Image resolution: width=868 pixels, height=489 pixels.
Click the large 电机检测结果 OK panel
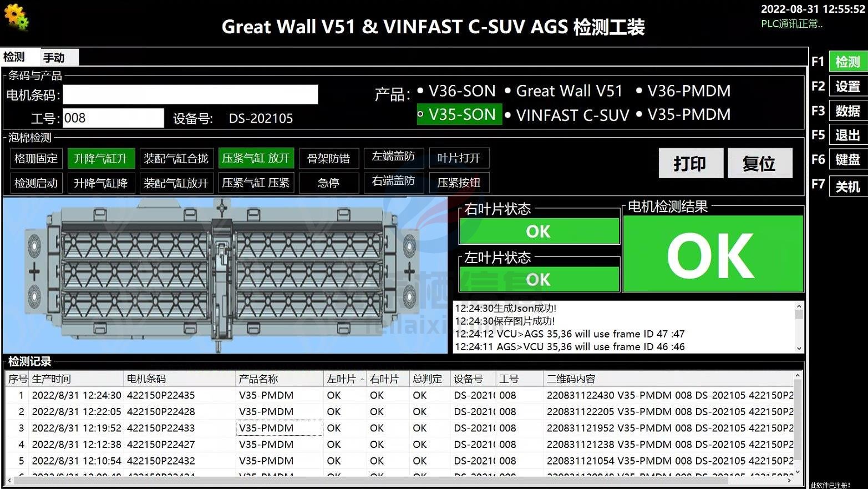coord(713,254)
